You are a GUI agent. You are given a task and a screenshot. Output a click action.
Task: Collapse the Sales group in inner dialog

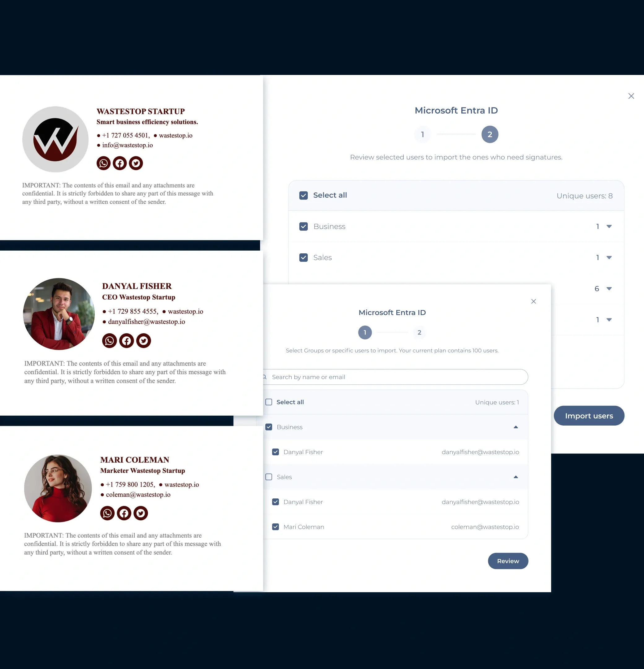click(516, 477)
